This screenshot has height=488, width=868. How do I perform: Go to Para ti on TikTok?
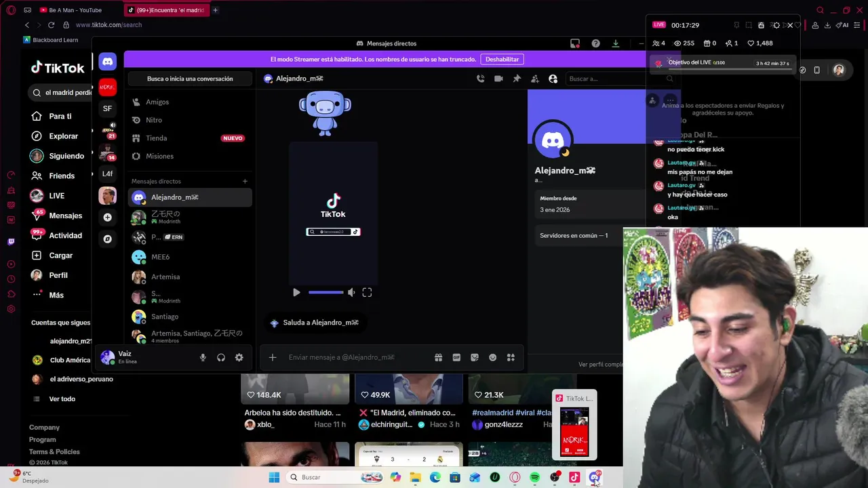click(60, 116)
